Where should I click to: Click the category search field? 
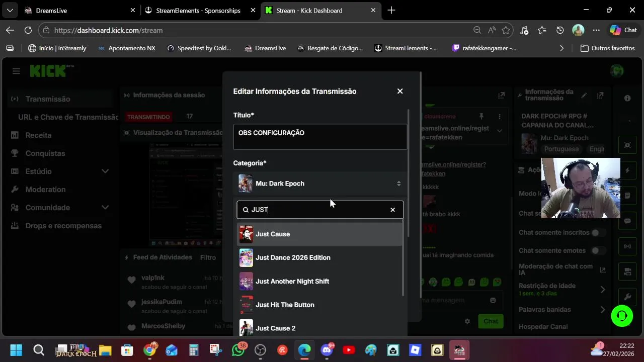coord(320,210)
